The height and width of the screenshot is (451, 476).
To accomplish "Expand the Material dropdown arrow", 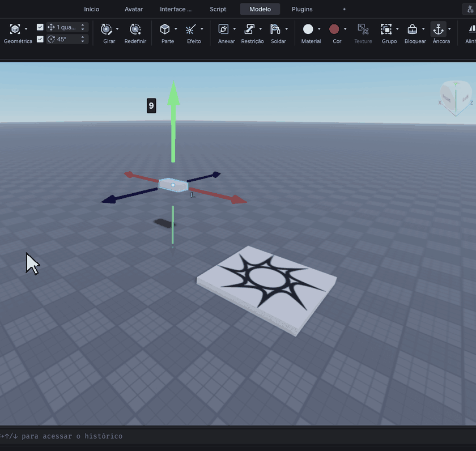I will [x=319, y=29].
